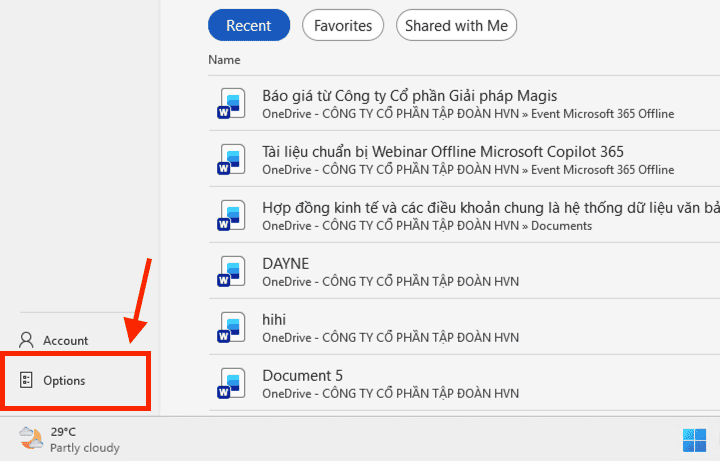Open Báo giá từ Công ty Cổ phần Giải pháp Magis
Viewport: 720px width, 461px height.
tap(410, 96)
